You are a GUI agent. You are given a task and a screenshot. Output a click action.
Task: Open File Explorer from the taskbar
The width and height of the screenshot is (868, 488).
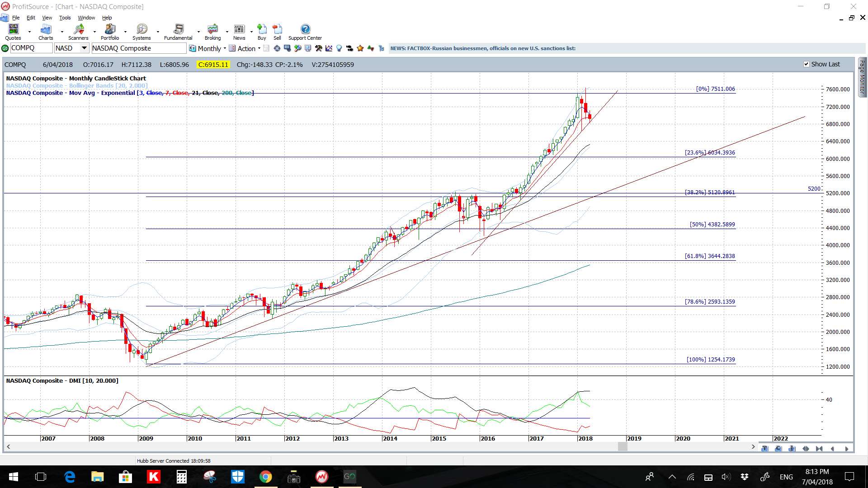(97, 477)
